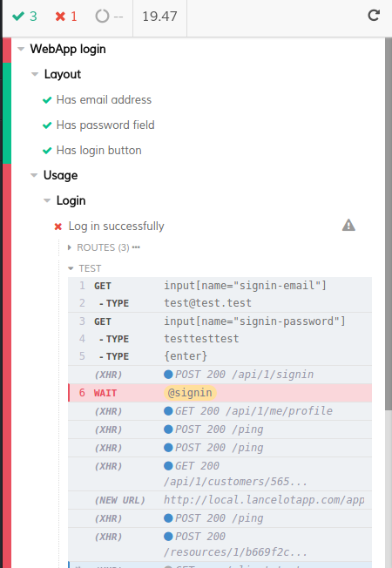Collapse the WebApp login suite

[x=21, y=49]
